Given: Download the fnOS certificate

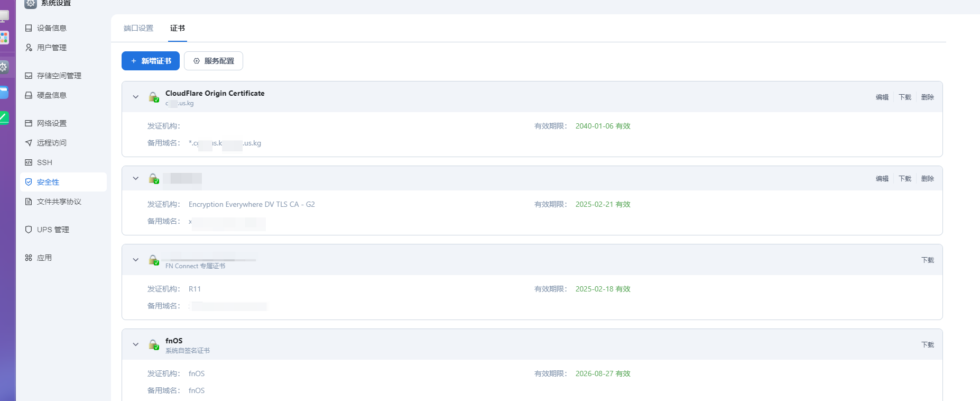Looking at the screenshot, I should (x=928, y=345).
